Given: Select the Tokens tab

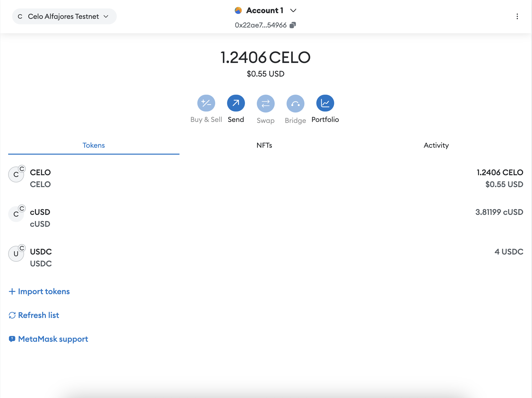Looking at the screenshot, I should coord(93,145).
